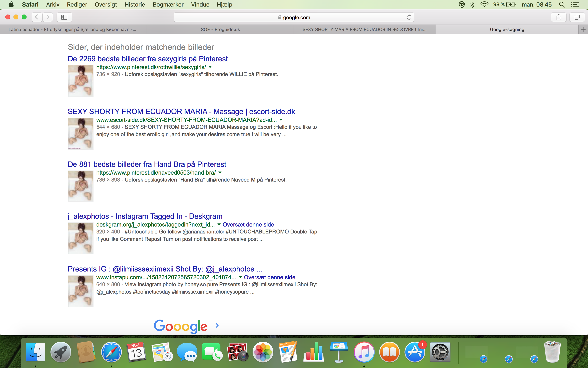Open Numbers from the Dock
This screenshot has width=588, height=368.
(x=313, y=352)
